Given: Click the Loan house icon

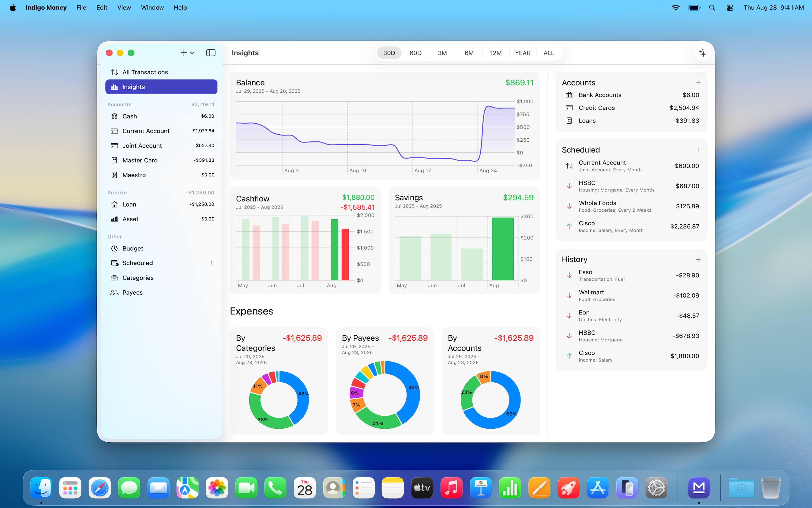Looking at the screenshot, I should point(114,204).
